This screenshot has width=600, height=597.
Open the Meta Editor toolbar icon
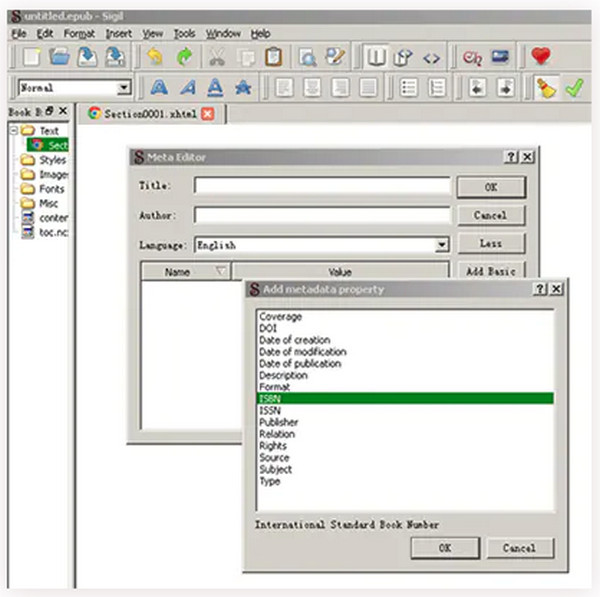pyautogui.click(x=335, y=57)
